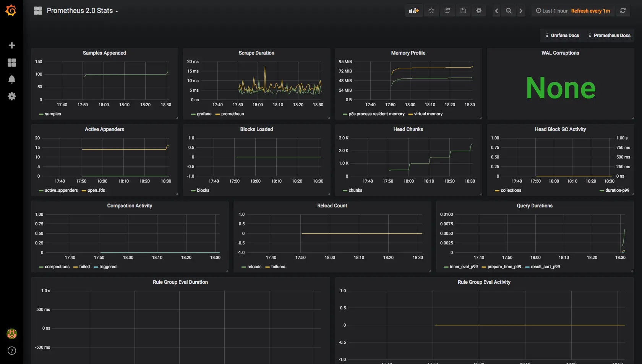Open the Add Panel icon in top toolbar
The width and height of the screenshot is (642, 364).
413,10
